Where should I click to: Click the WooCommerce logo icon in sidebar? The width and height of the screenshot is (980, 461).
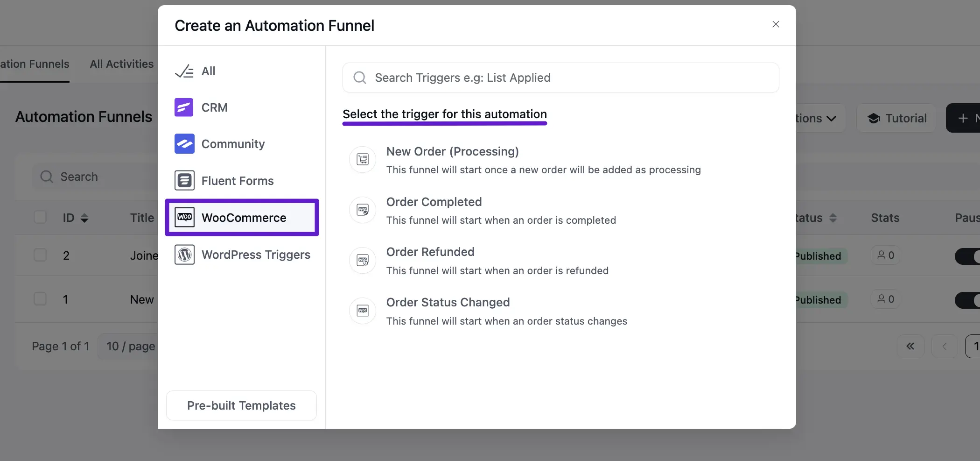pos(184,217)
